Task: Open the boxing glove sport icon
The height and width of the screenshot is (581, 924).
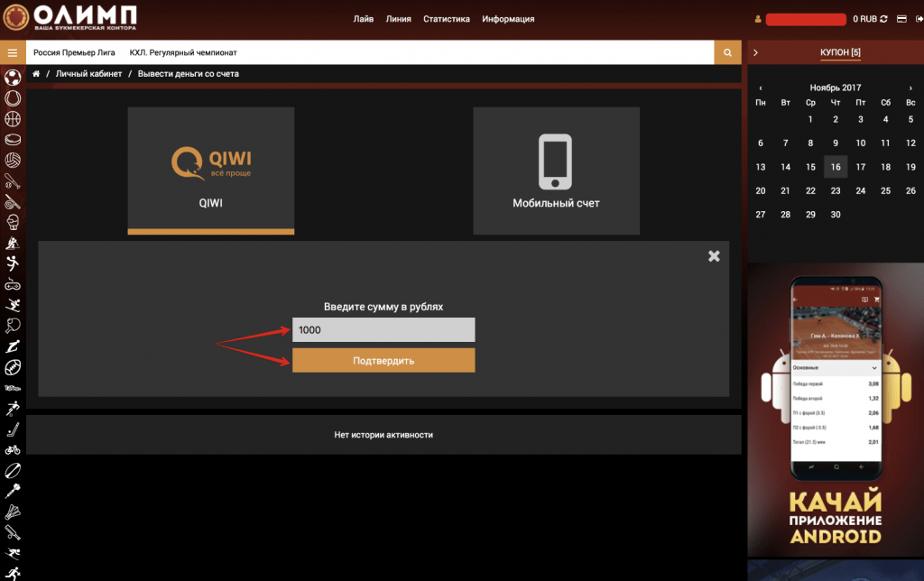Action: (13, 222)
